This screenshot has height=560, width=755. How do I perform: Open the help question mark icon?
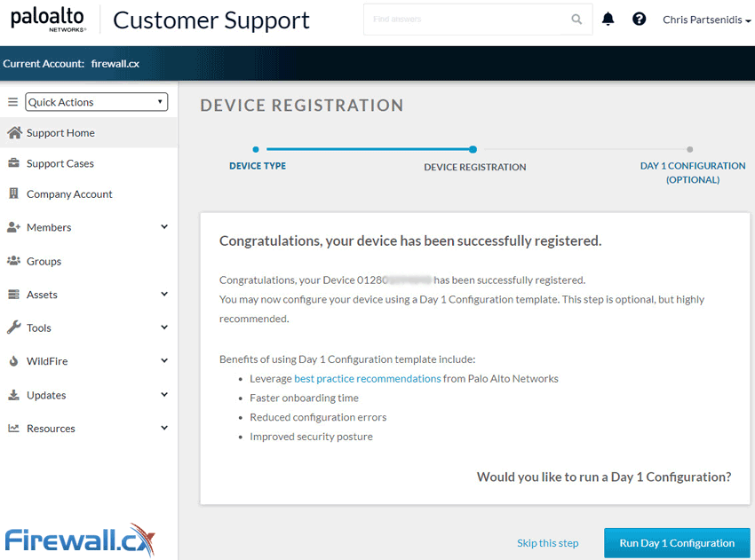coord(639,19)
